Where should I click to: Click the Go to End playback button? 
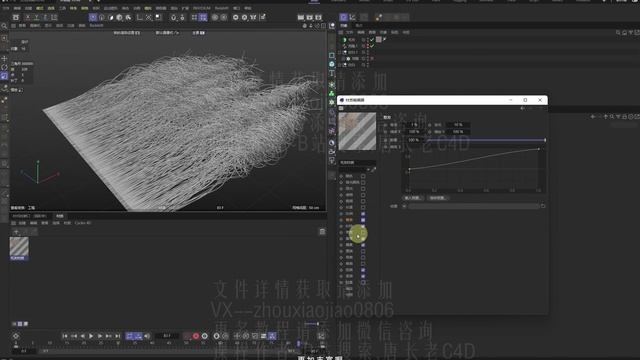point(117,336)
